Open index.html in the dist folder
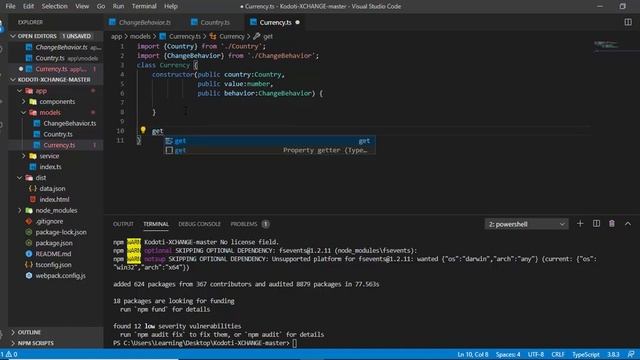The height and width of the screenshot is (360, 640). [x=54, y=200]
